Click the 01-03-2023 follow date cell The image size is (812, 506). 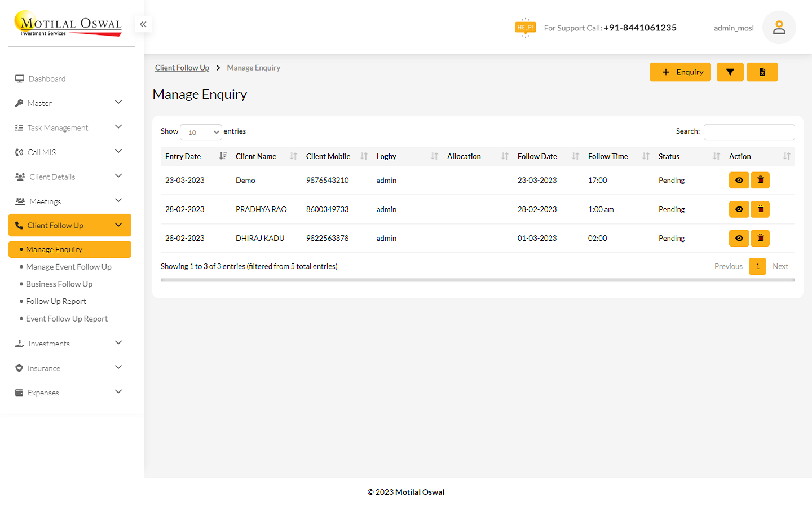click(537, 238)
